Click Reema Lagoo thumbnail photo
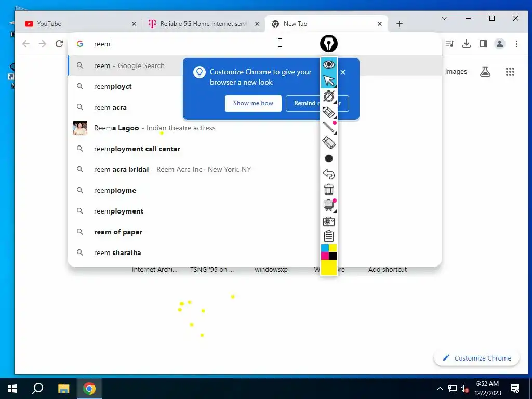The image size is (532, 399). (x=79, y=128)
